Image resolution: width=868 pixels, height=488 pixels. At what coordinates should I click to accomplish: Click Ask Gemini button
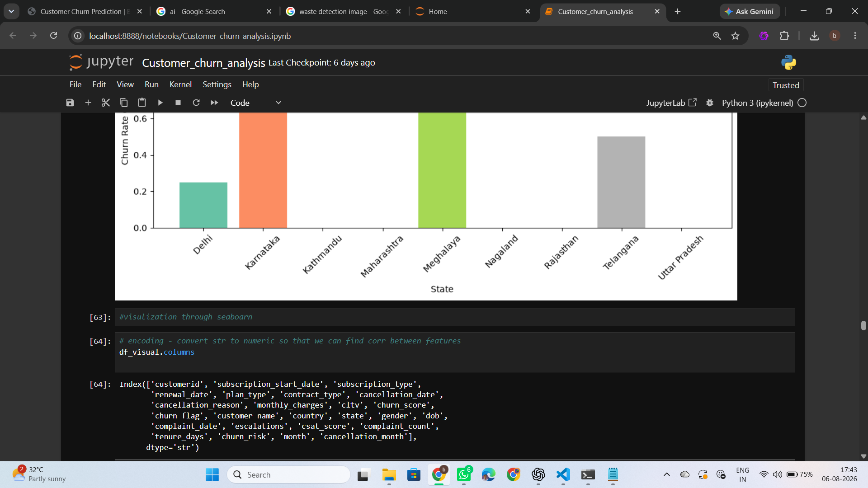[x=750, y=11]
